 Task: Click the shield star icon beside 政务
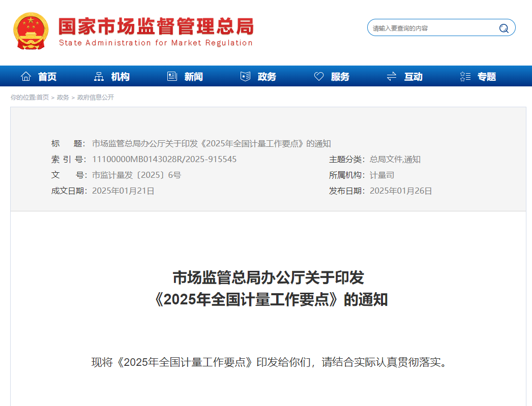tap(245, 77)
